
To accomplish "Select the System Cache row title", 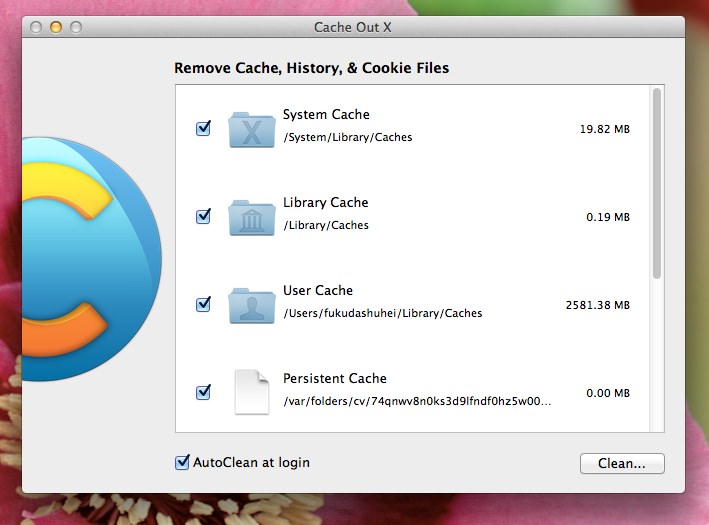I will [x=326, y=114].
